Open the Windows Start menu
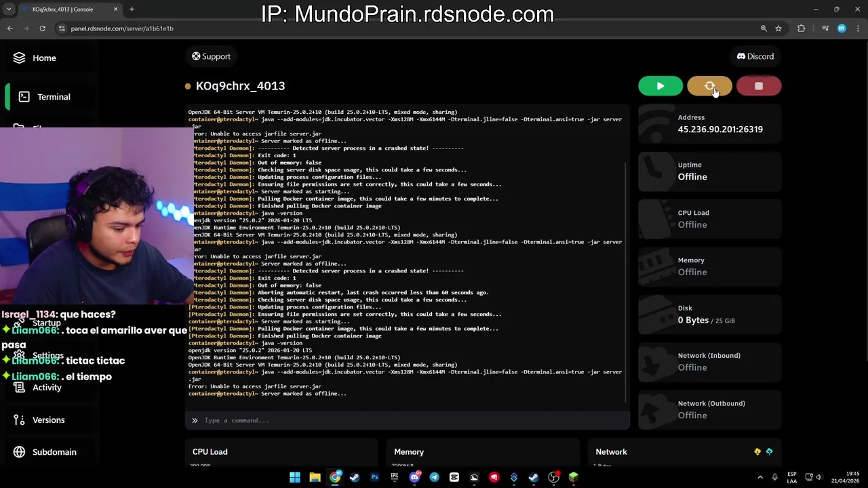Screen dimensions: 868x488 tap(295, 477)
